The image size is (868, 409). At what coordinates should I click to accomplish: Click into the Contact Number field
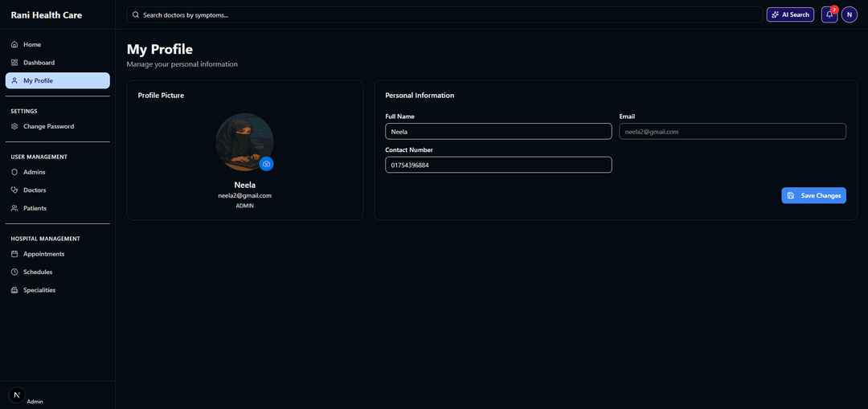click(x=498, y=165)
